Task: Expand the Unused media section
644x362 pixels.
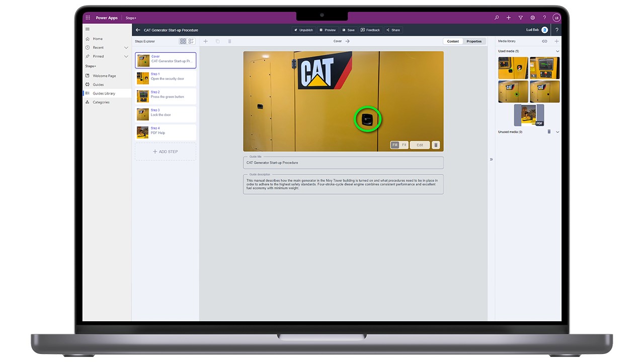Action: tap(557, 132)
